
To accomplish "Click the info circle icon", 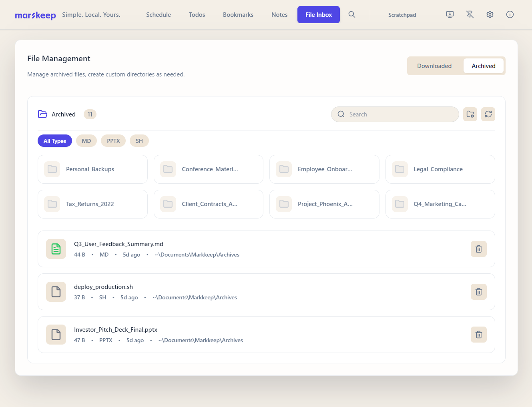I will click(510, 14).
